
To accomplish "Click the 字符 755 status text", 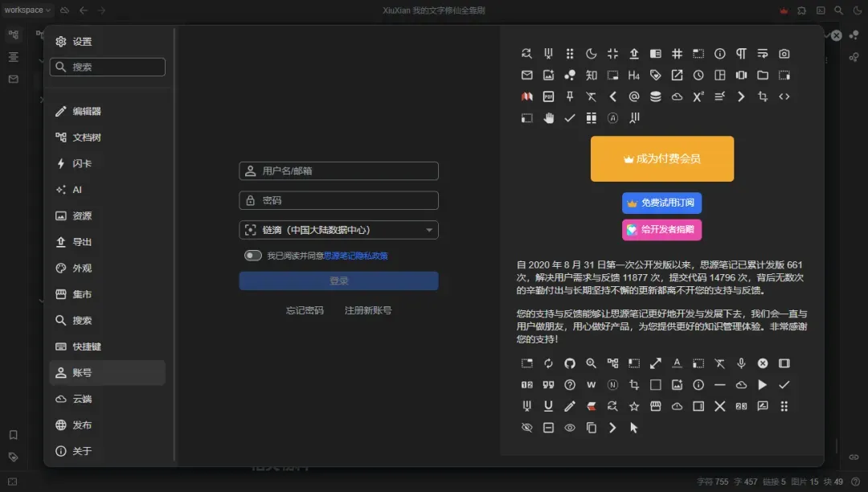I will [x=713, y=482].
